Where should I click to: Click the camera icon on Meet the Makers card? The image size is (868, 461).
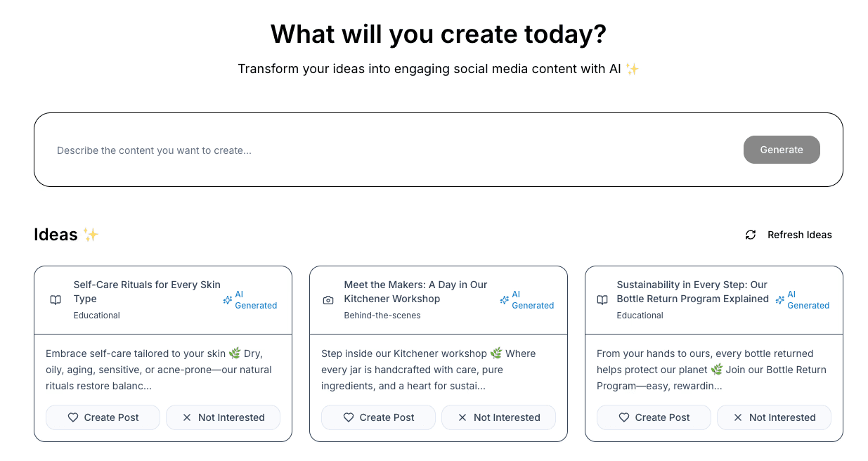[x=328, y=300]
